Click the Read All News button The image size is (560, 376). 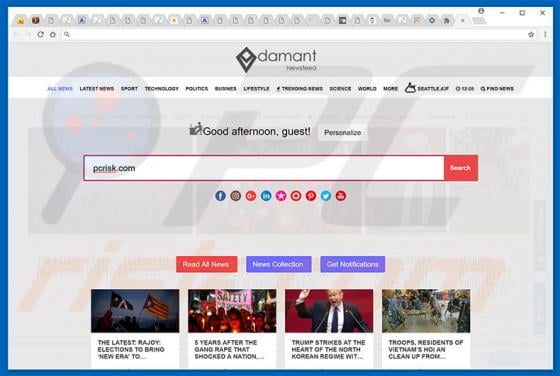click(x=206, y=264)
